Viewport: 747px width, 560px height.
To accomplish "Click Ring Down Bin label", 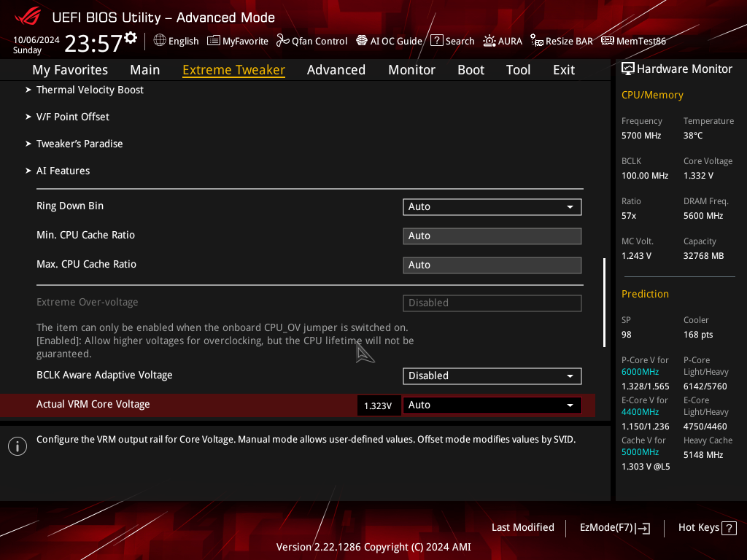I will point(70,206).
